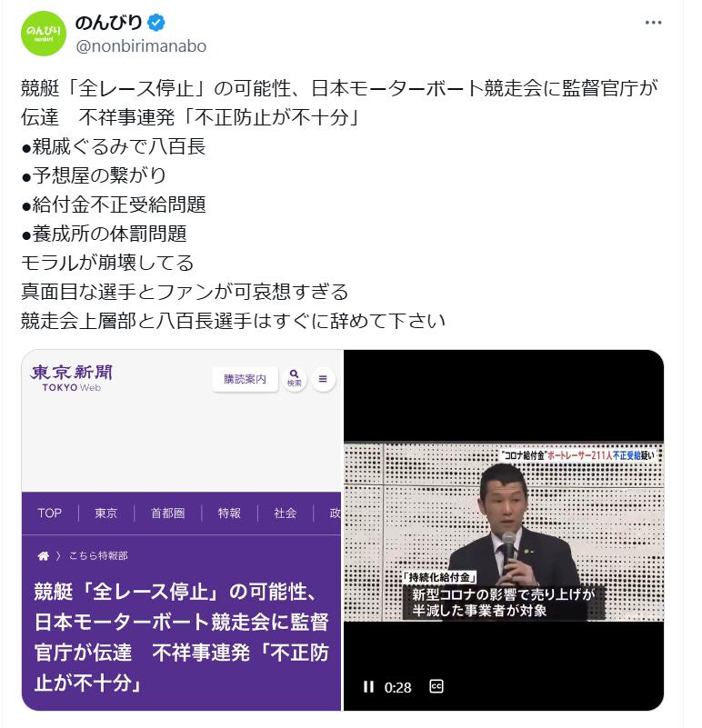
Task: Click the blue verified badge icon
Action: [x=156, y=23]
